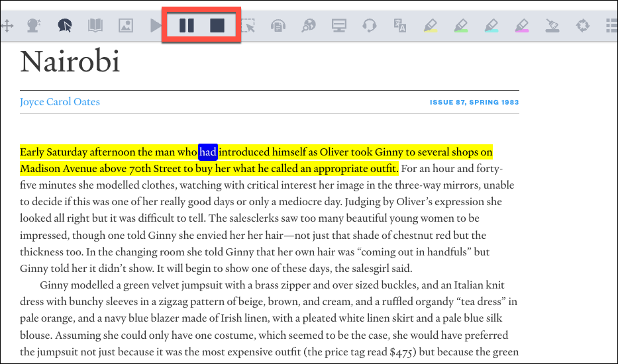Click the yellow-highlighted phrase "Early Saturday afternoon"

[x=77, y=152]
